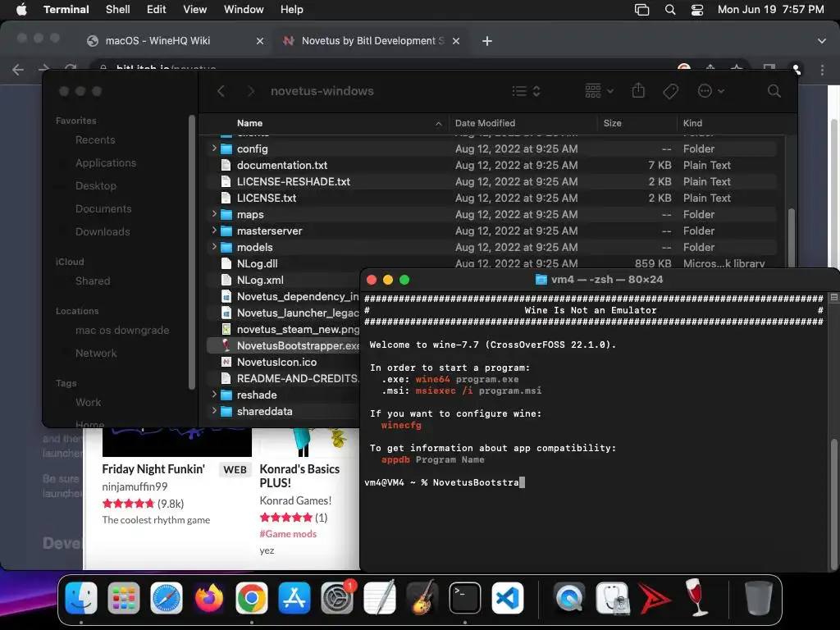Sort files by the Name column

coord(339,123)
